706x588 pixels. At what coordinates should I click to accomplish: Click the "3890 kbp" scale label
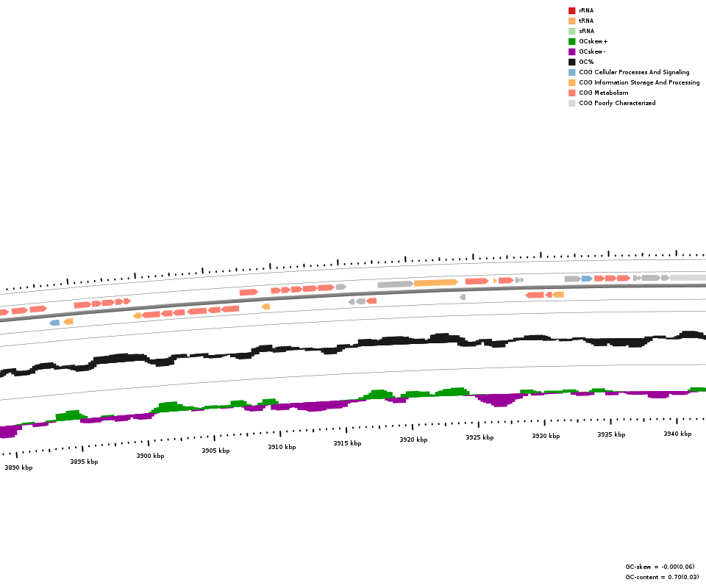click(18, 468)
